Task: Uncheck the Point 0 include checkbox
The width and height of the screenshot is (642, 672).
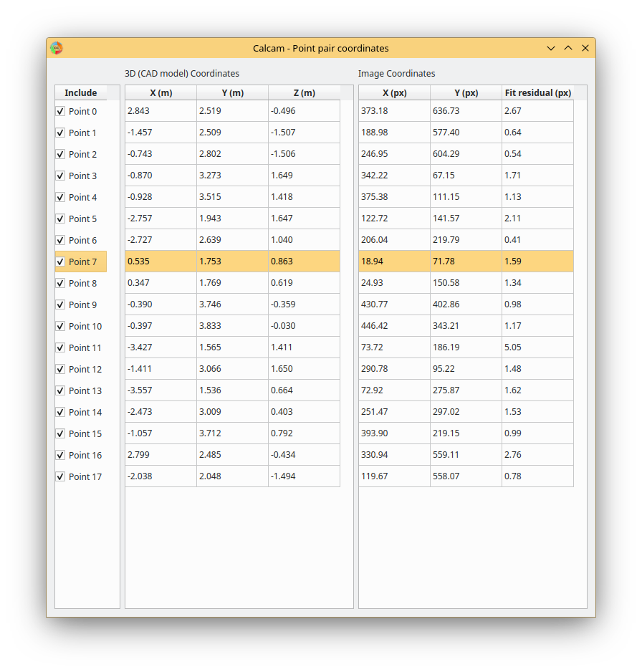Action: click(60, 111)
